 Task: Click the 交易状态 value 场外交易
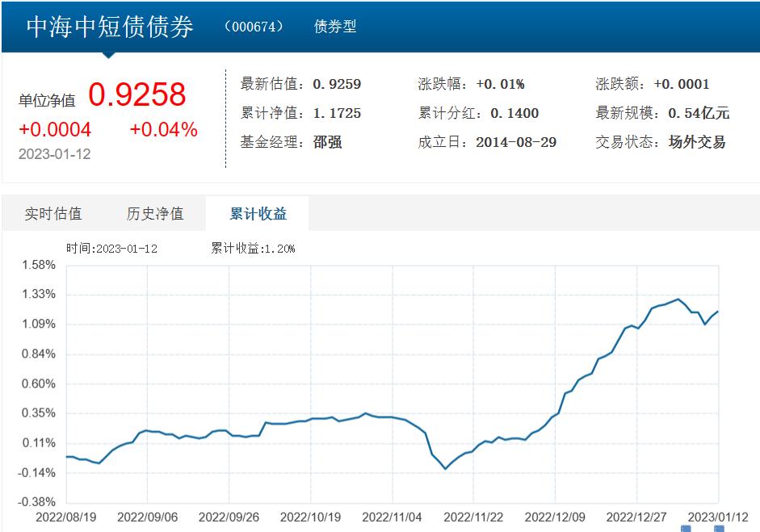coord(696,142)
